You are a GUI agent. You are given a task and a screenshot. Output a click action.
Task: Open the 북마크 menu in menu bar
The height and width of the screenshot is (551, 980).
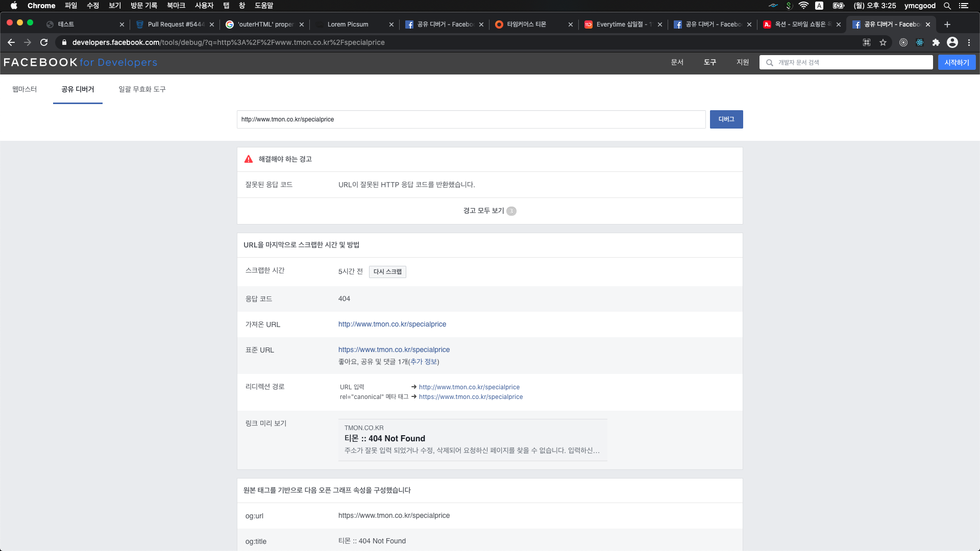point(176,6)
